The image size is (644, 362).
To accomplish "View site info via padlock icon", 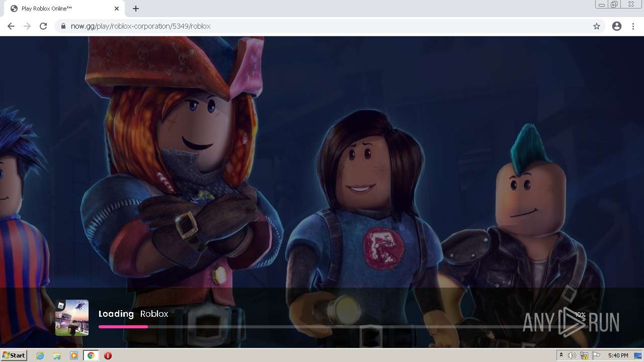I will pos(63,26).
